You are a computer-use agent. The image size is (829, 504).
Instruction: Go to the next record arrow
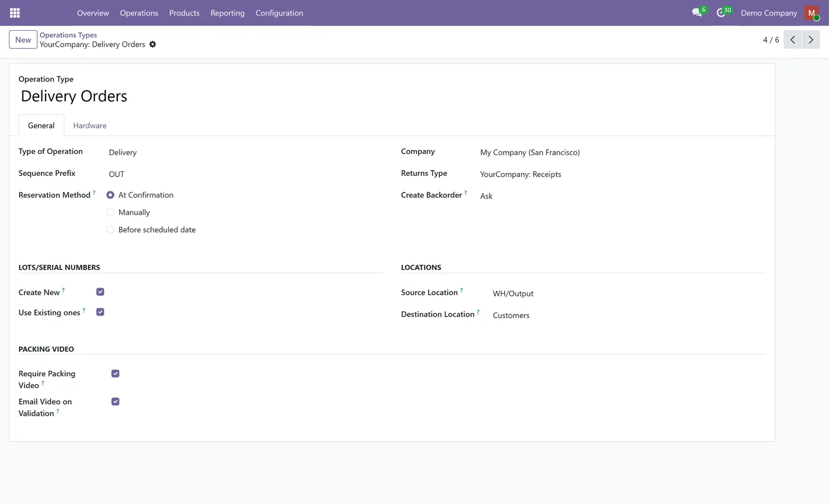(811, 40)
